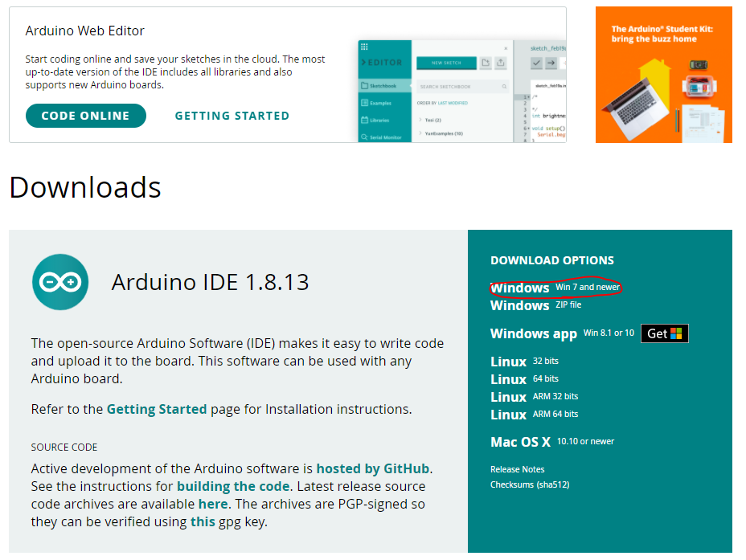Open the Release Notes link
Image resolution: width=746 pixels, height=560 pixels.
click(x=517, y=469)
